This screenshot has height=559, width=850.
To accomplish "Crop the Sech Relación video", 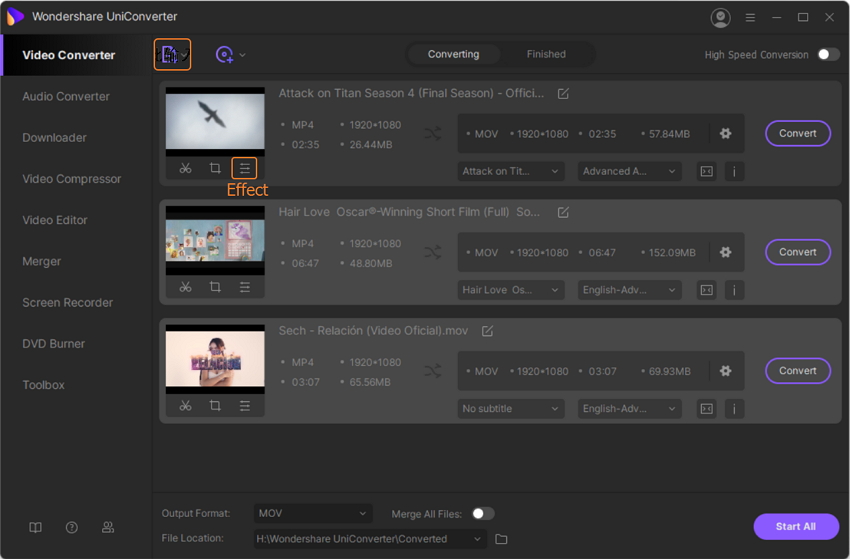I will pyautogui.click(x=215, y=406).
